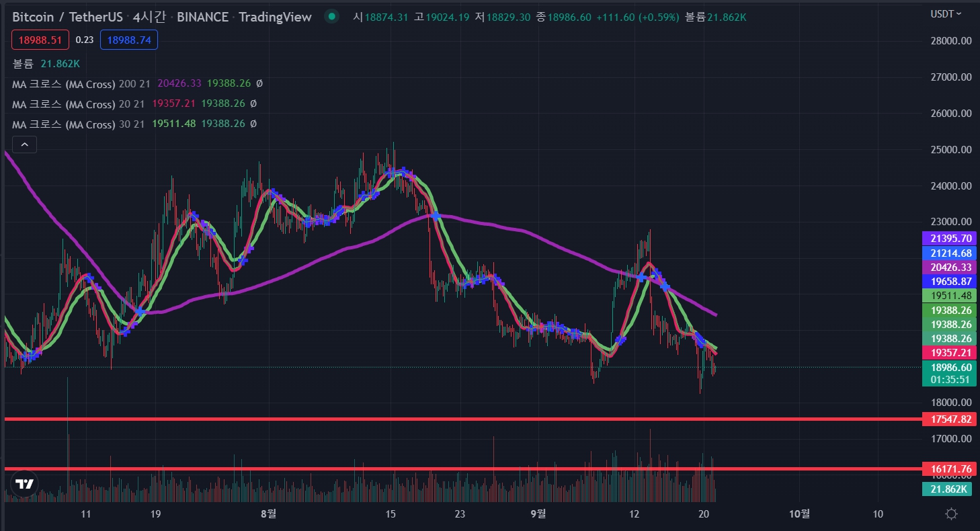
Task: Click the 10월 label on time axis
Action: pos(799,514)
